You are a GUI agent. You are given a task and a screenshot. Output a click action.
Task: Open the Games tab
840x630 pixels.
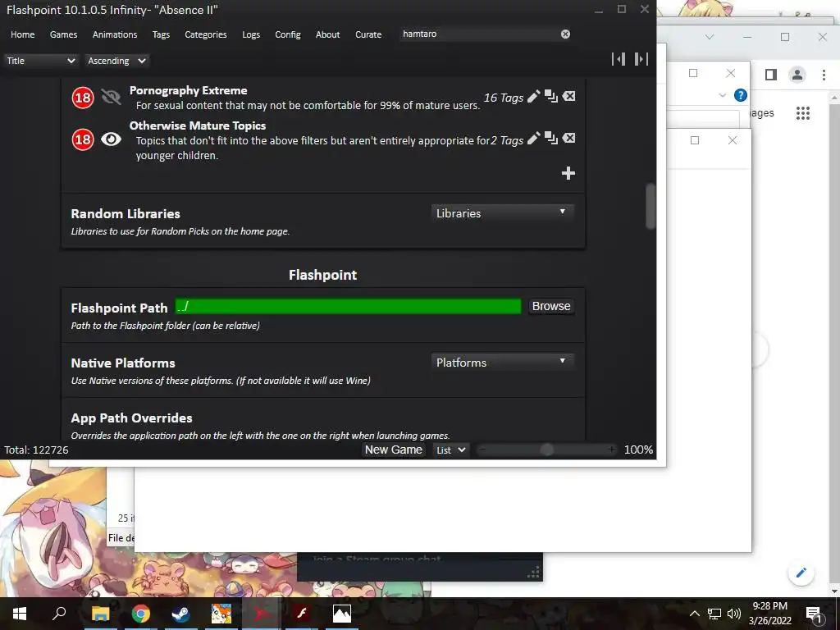(63, 34)
